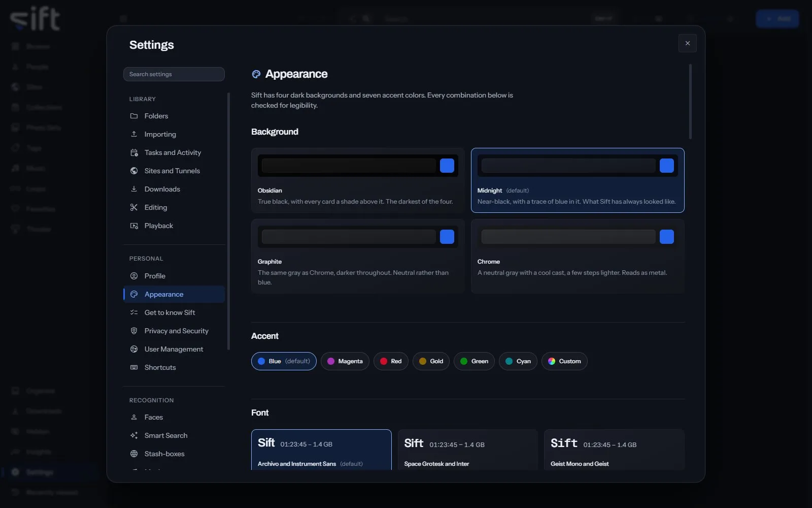Viewport: 812px width, 508px height.
Task: Open the Folders settings section
Action: (x=174, y=116)
